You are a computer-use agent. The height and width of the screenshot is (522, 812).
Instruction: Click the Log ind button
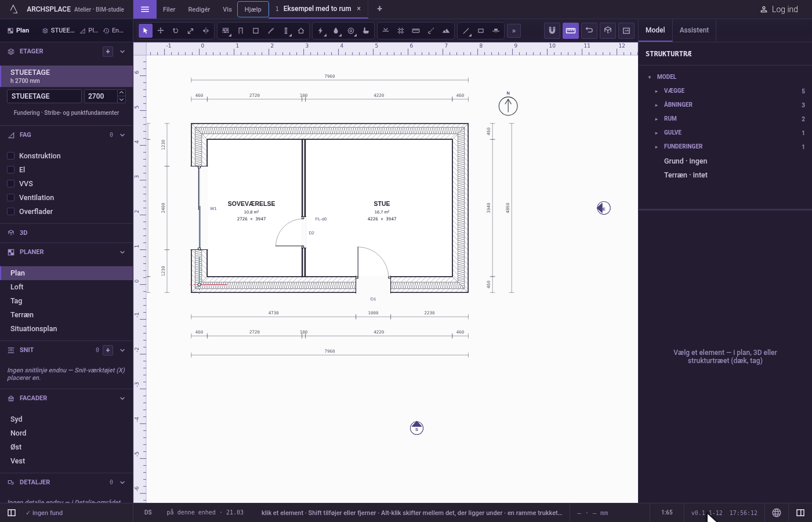pyautogui.click(x=779, y=9)
